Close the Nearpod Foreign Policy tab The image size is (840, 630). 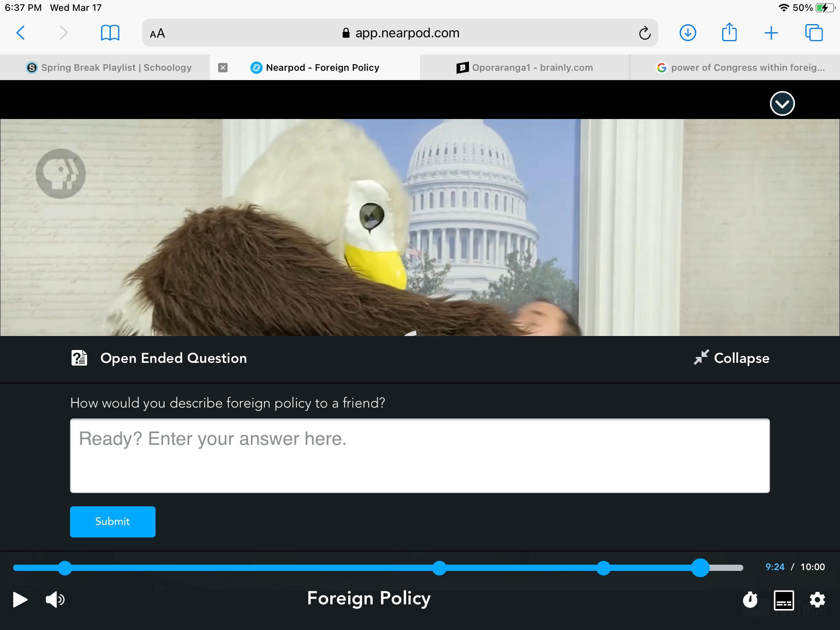(222, 68)
